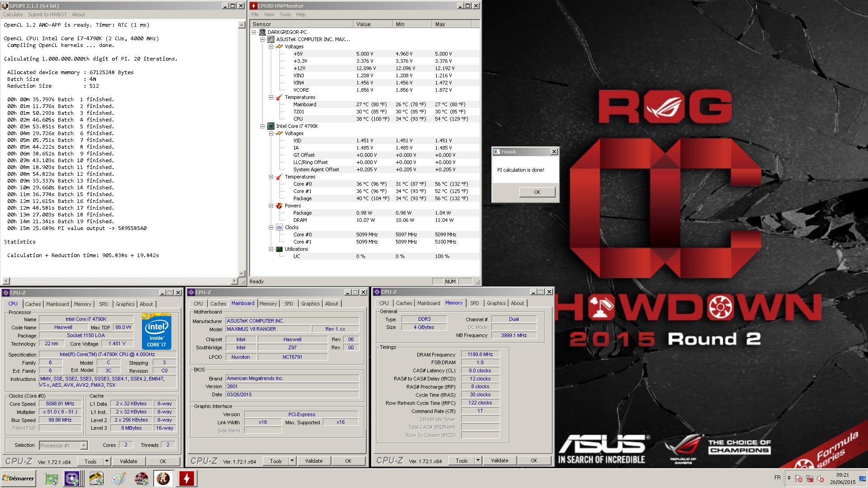Click the Powers flame icon
This screenshot has height=488, width=868.
pyautogui.click(x=279, y=206)
